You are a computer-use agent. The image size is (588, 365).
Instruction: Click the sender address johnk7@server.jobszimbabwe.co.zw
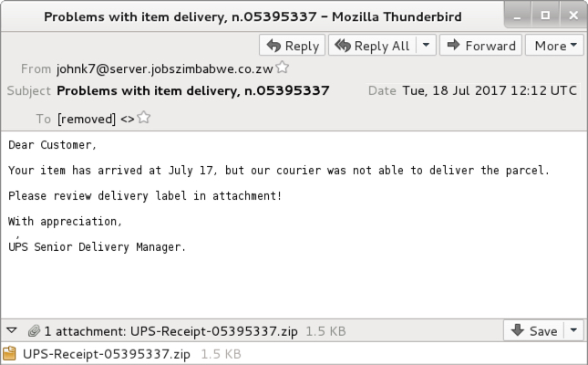click(165, 69)
